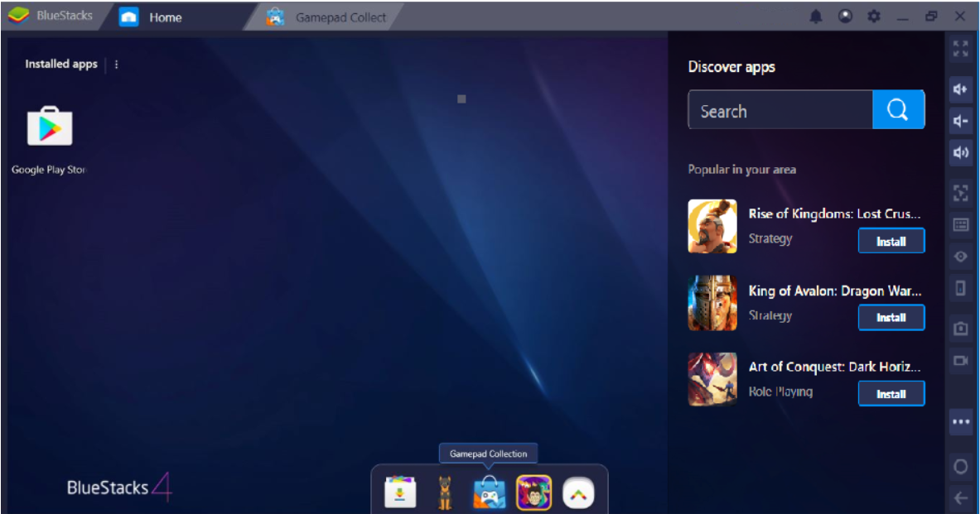Click the BlueStacks logo in the title bar
The height and width of the screenshot is (514, 980).
click(x=19, y=16)
